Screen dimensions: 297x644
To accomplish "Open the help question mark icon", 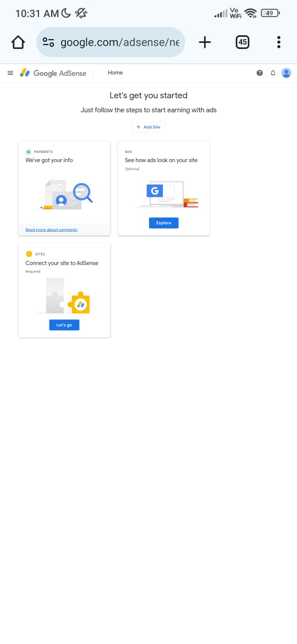I will coord(260,73).
